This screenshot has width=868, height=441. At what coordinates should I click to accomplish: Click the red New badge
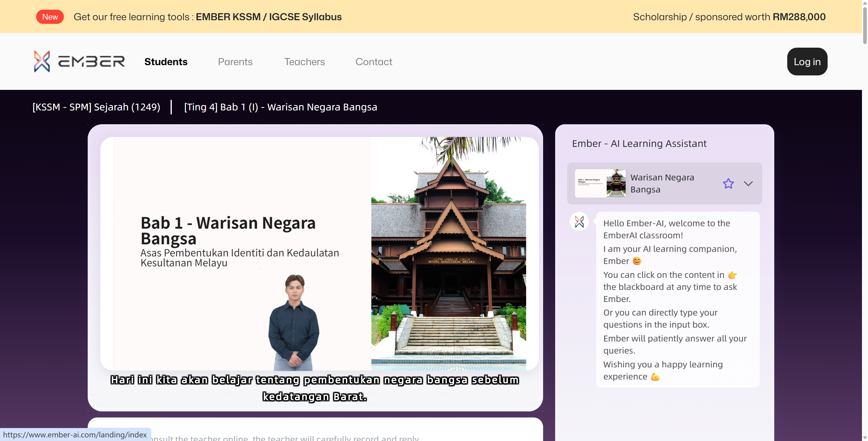pos(50,17)
